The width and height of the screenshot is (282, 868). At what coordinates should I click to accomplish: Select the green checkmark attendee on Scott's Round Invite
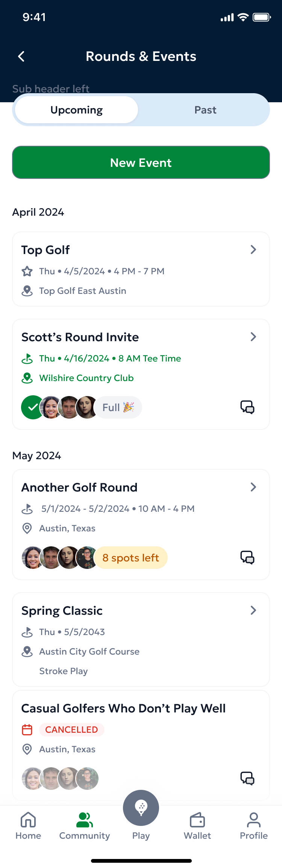pyautogui.click(x=32, y=407)
